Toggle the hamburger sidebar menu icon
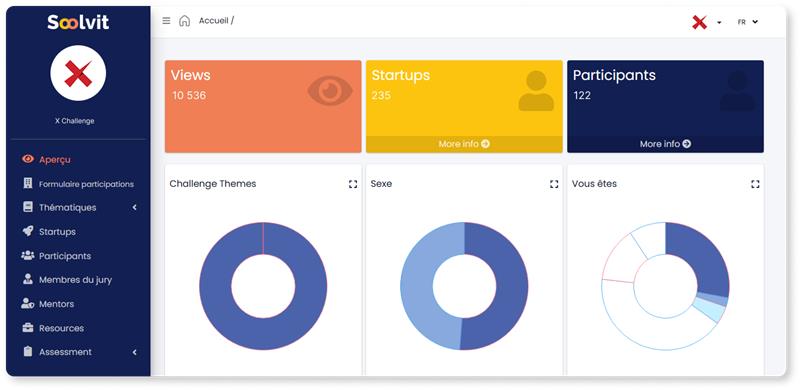 pos(166,21)
